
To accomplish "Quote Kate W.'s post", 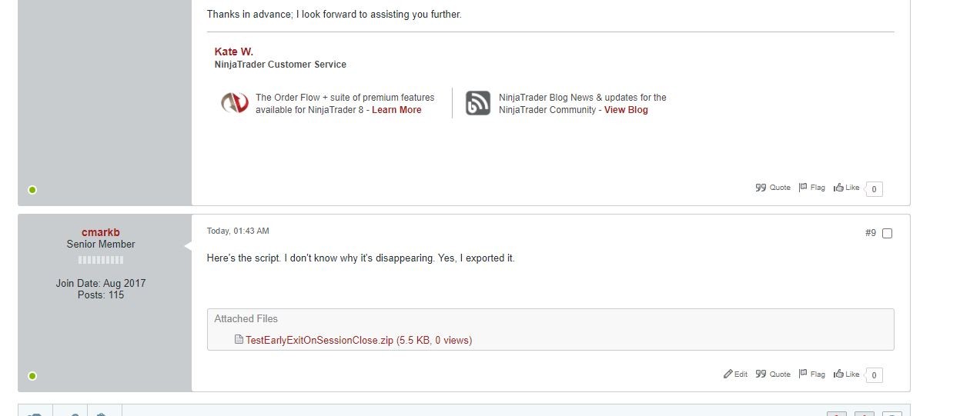I will tap(773, 188).
